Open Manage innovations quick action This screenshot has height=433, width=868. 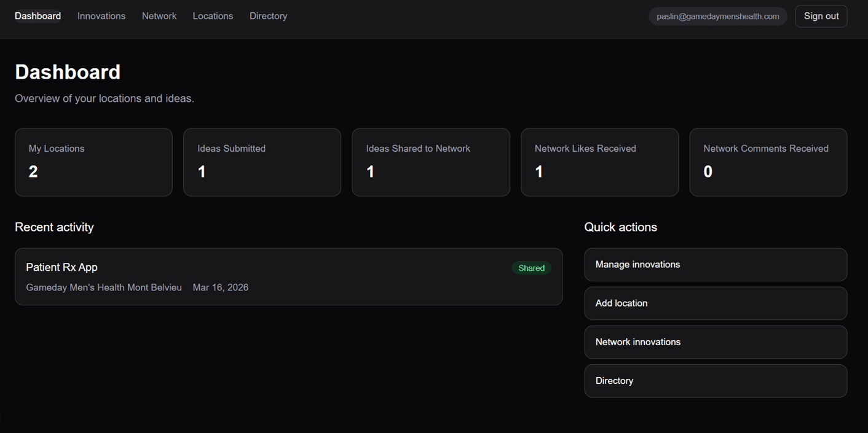(715, 264)
